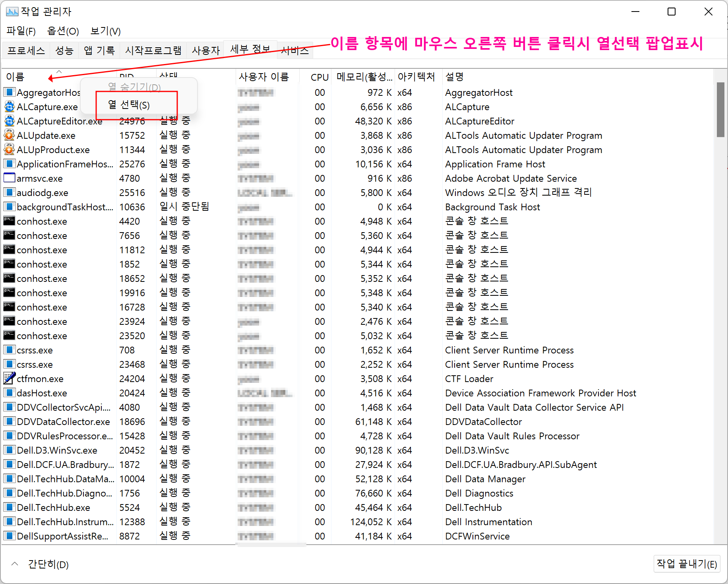Click the CTF Loader description

pos(469,379)
